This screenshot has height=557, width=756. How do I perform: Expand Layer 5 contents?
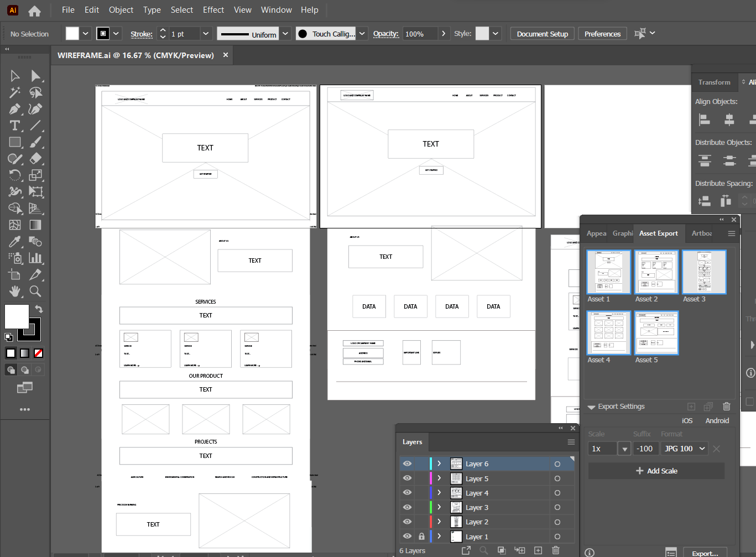point(439,478)
